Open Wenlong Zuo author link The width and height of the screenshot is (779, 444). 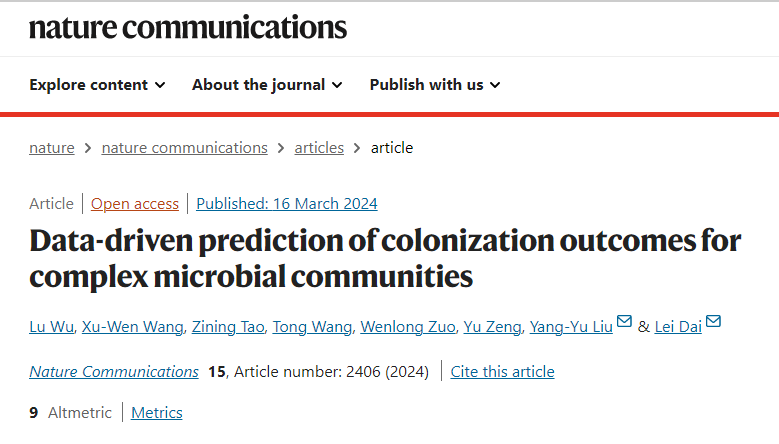408,327
